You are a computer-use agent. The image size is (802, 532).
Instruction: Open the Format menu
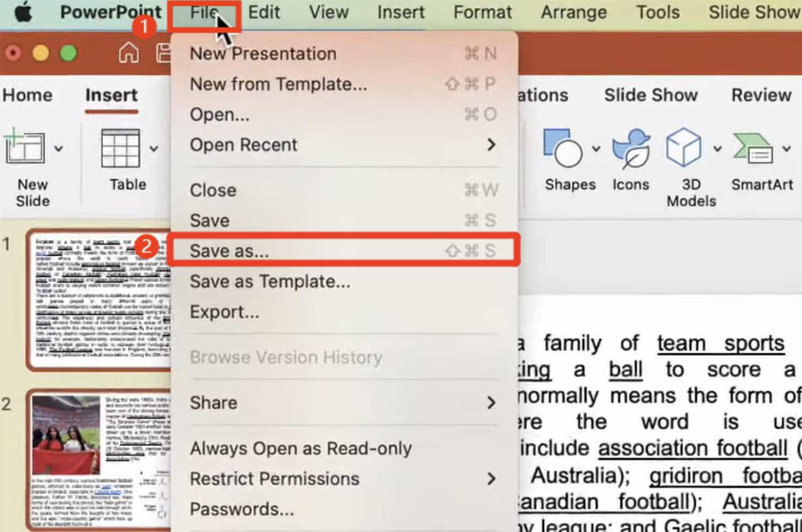pos(482,12)
